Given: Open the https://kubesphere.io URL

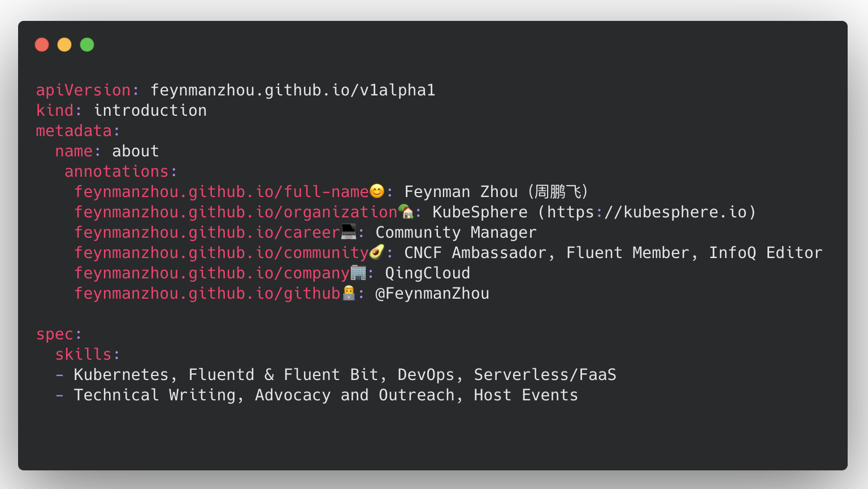Looking at the screenshot, I should point(646,212).
